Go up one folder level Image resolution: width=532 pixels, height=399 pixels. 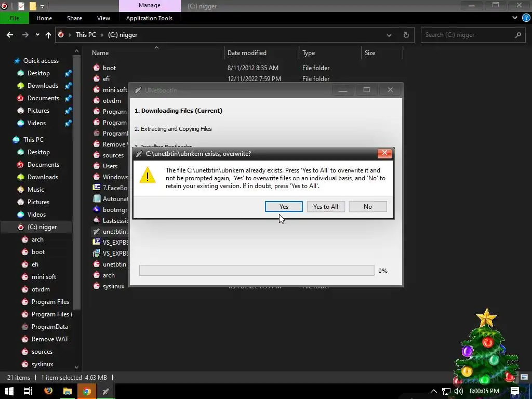pyautogui.click(x=48, y=35)
